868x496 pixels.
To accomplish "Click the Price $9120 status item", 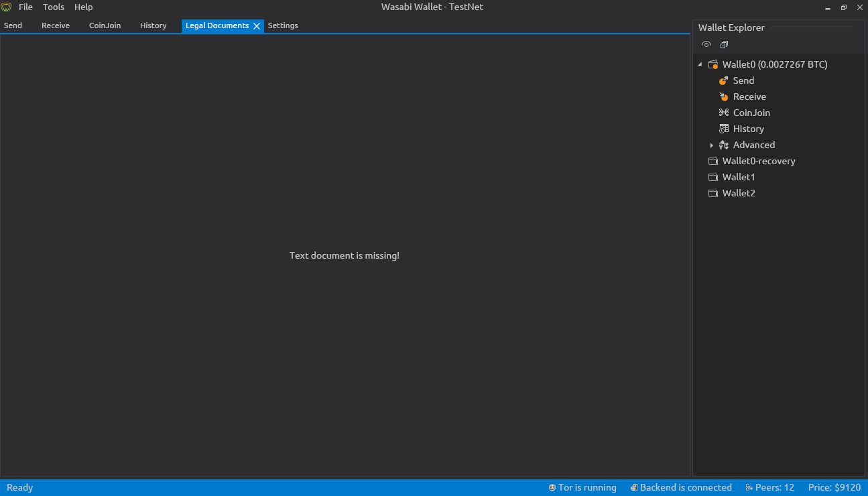I will pyautogui.click(x=834, y=487).
